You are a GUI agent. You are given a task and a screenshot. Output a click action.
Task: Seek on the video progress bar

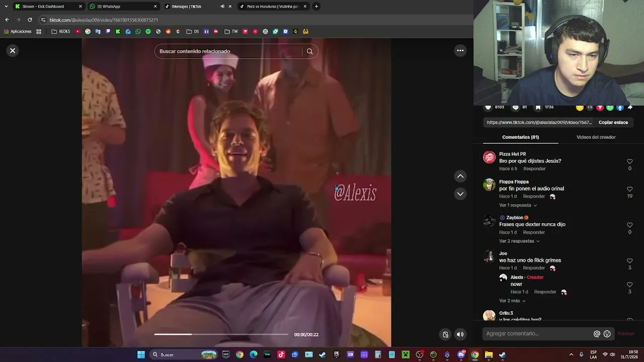[221, 334]
